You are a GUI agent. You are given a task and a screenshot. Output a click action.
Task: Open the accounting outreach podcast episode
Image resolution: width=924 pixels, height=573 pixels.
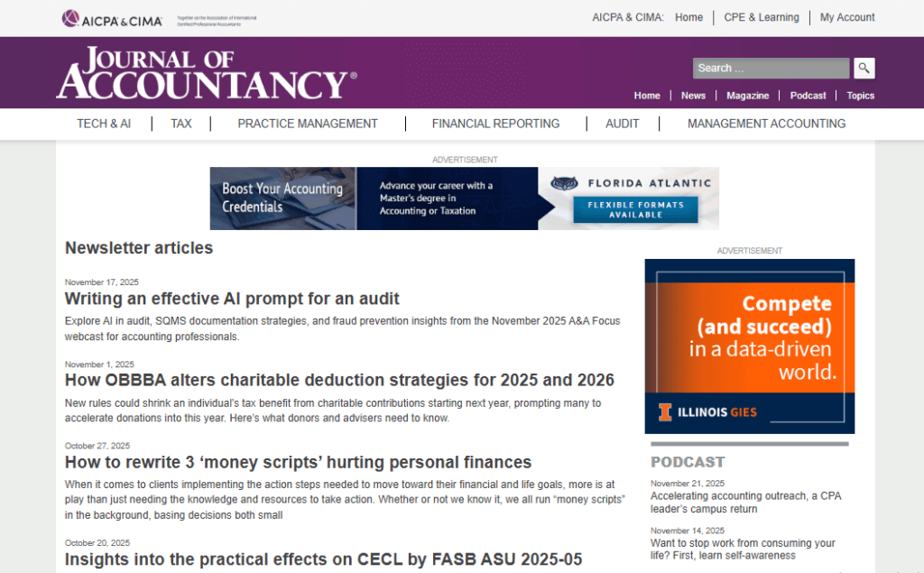[x=746, y=502]
